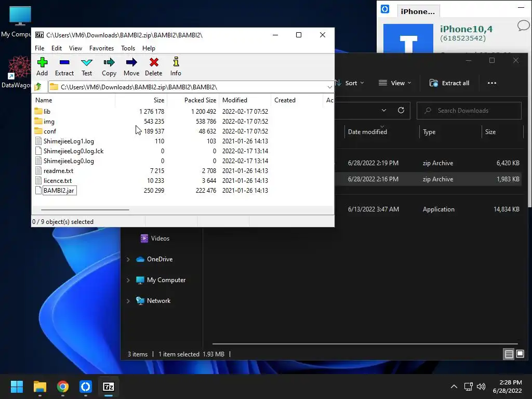This screenshot has height=399, width=532.
Task: Open View dropdown in File Explorer
Action: pyautogui.click(x=395, y=83)
